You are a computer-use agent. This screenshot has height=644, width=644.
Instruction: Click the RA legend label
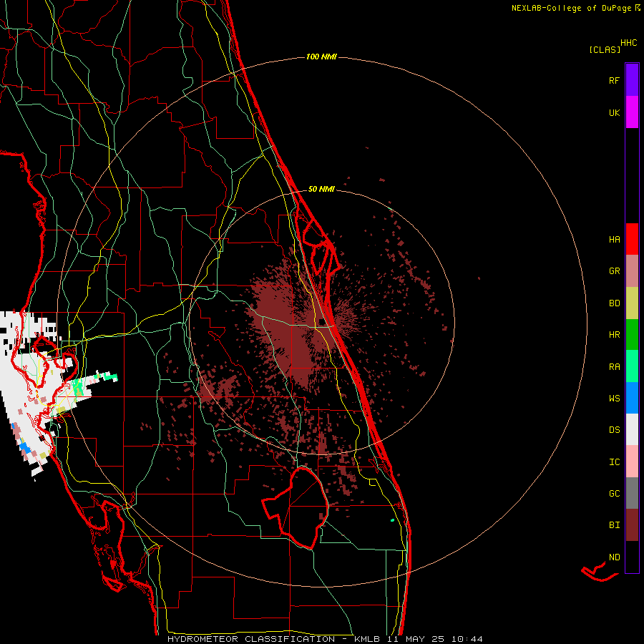pyautogui.click(x=614, y=366)
